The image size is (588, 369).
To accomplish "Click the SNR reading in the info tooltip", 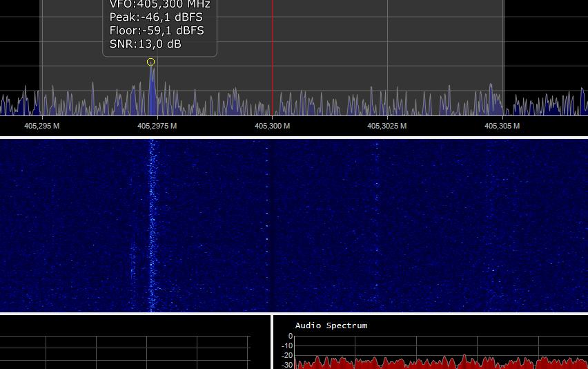I will click(x=145, y=44).
